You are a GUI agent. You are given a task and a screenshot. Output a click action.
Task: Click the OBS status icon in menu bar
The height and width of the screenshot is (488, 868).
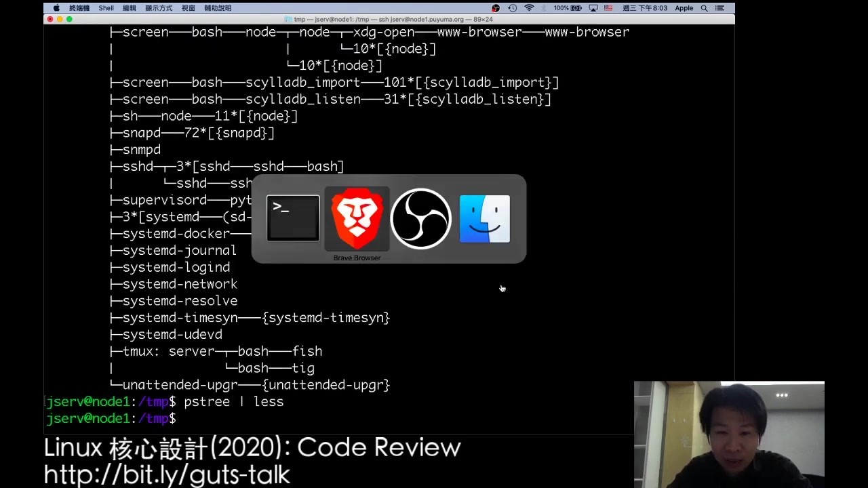pos(496,7)
